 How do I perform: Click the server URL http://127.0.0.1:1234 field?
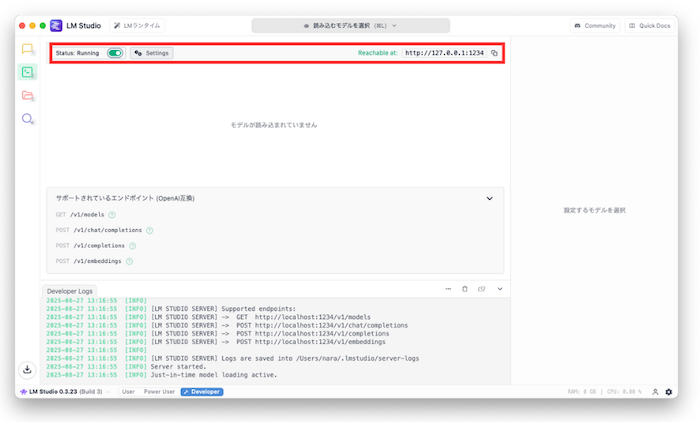click(x=444, y=53)
